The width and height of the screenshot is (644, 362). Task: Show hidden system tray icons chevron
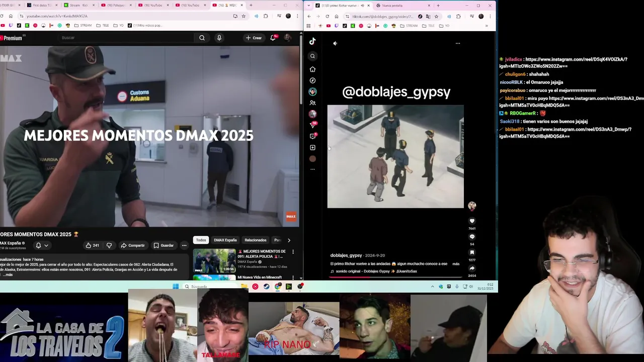pos(432,287)
